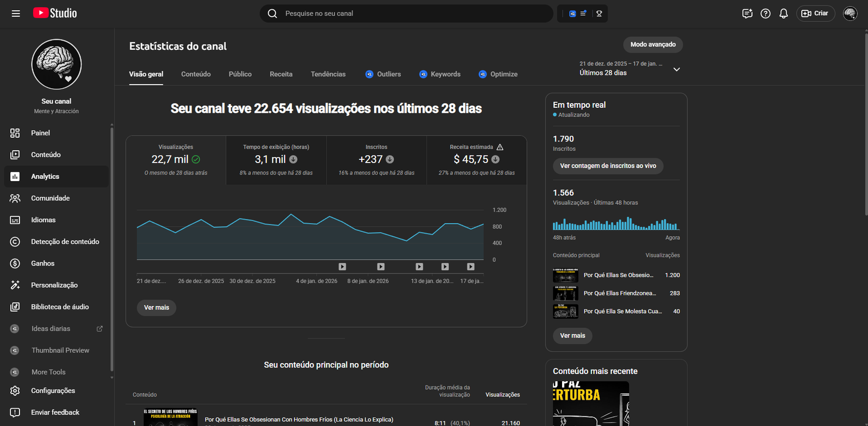Select the Inscritos metric card

(x=376, y=160)
